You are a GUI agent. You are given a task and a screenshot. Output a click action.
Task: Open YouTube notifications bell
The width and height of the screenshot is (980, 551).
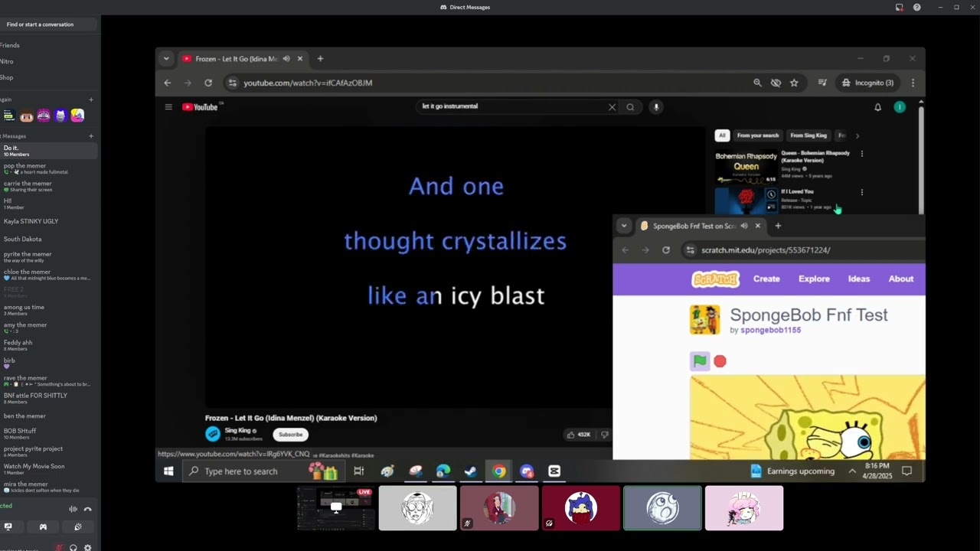pos(878,107)
